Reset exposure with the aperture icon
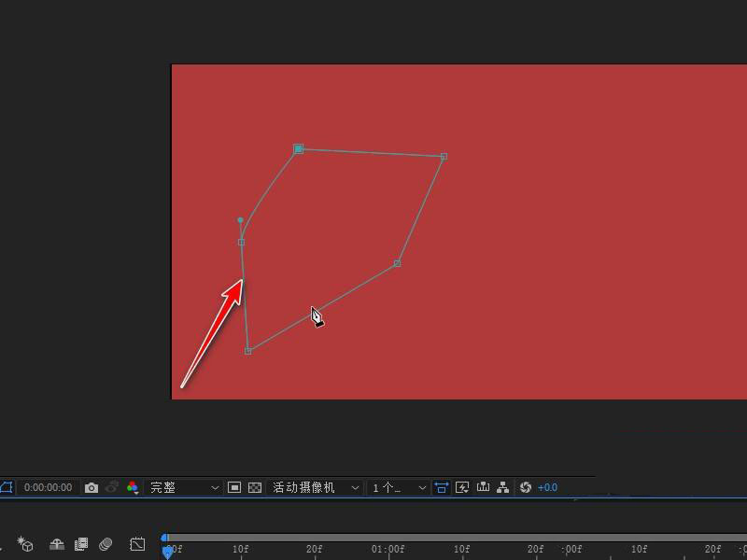This screenshot has width=747, height=560. [526, 487]
